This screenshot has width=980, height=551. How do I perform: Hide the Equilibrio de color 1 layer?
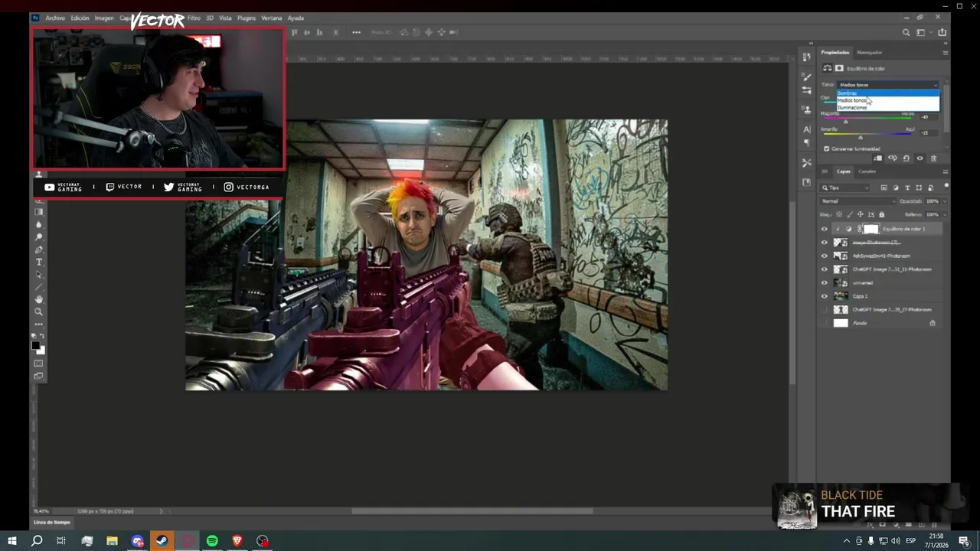(x=825, y=229)
